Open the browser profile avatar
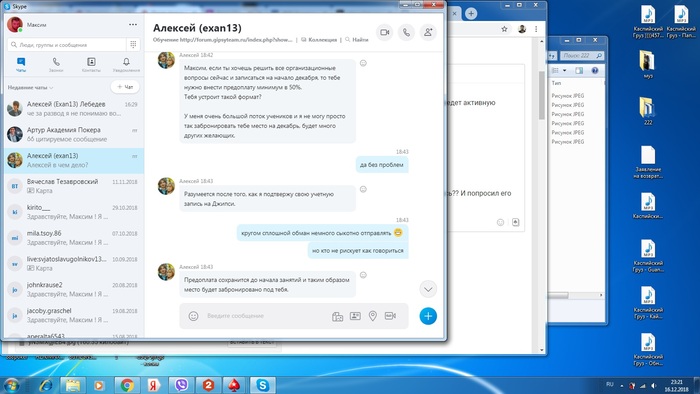The image size is (700, 394). [522, 29]
